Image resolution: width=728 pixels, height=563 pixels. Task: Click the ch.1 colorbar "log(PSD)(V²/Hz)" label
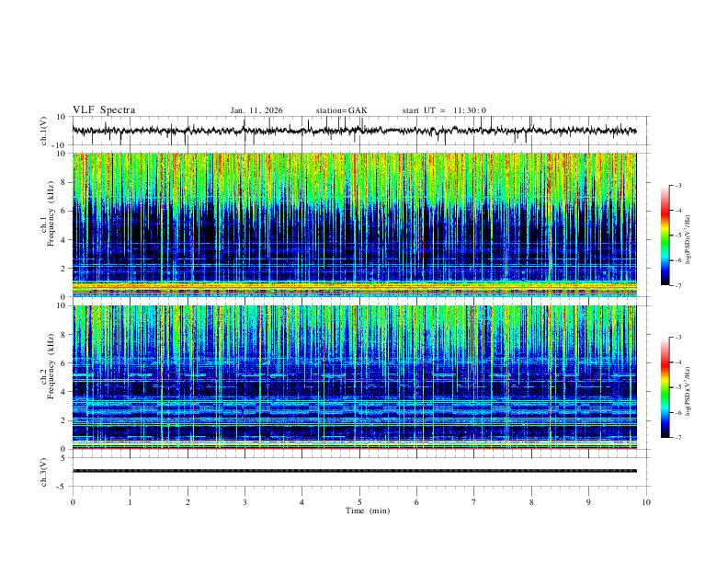click(688, 239)
